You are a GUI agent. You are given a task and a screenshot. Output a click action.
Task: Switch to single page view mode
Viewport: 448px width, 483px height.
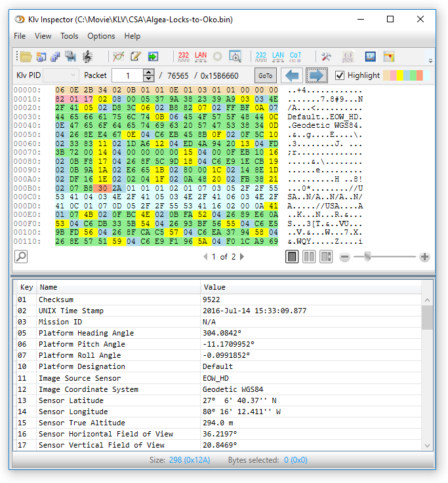click(x=293, y=257)
